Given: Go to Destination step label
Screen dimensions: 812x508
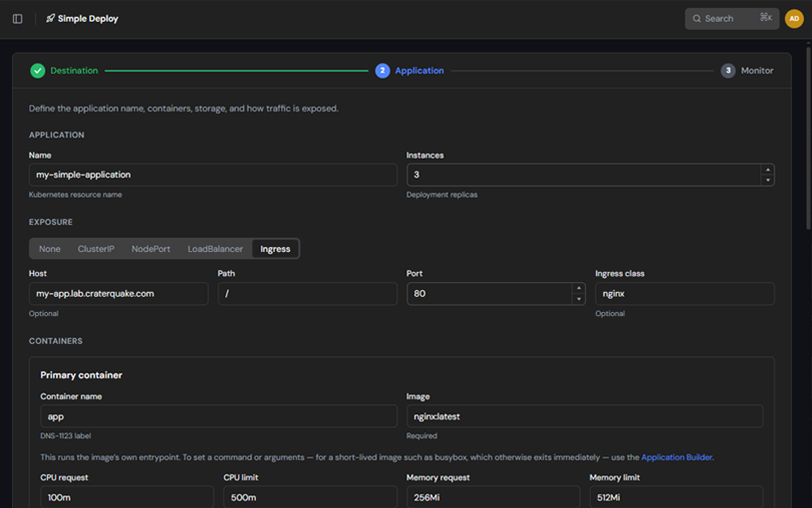Looking at the screenshot, I should (74, 71).
